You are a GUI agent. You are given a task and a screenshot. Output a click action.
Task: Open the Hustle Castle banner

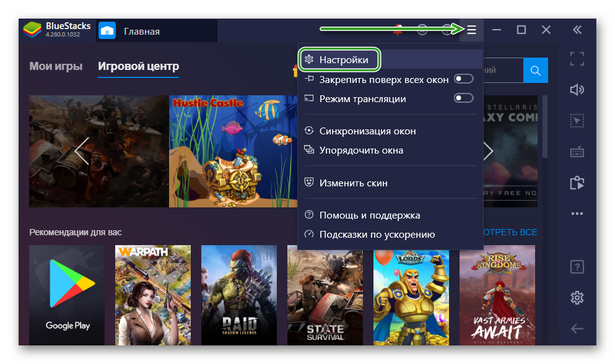click(233, 151)
